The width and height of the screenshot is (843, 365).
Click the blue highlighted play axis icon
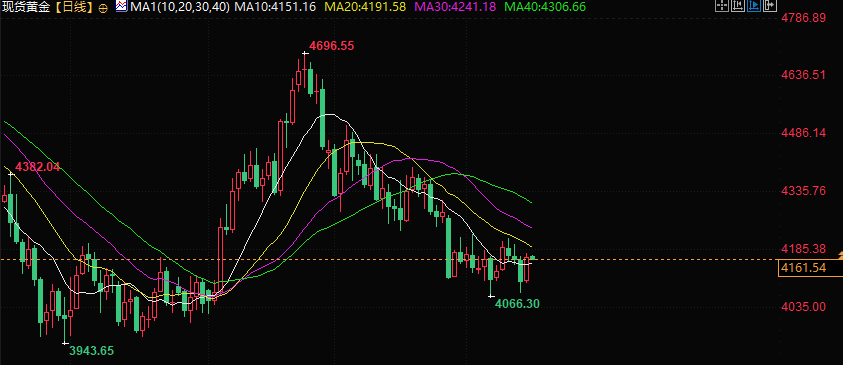click(754, 6)
